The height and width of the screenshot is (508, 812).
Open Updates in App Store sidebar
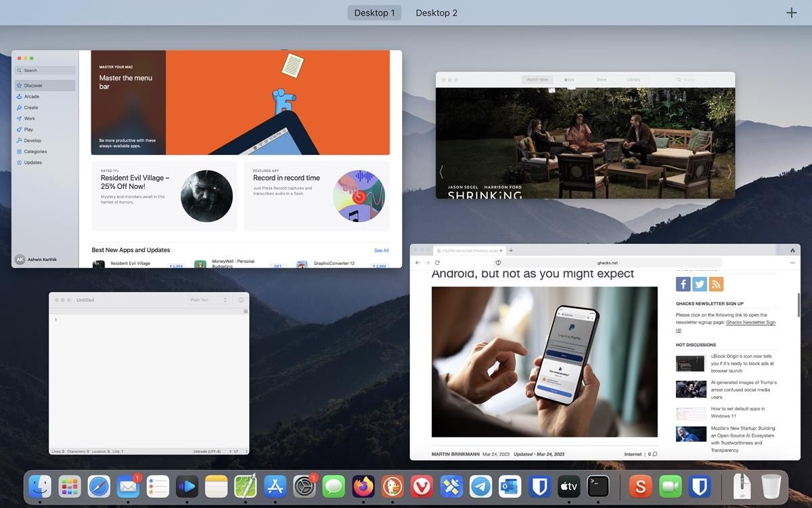pos(45,163)
